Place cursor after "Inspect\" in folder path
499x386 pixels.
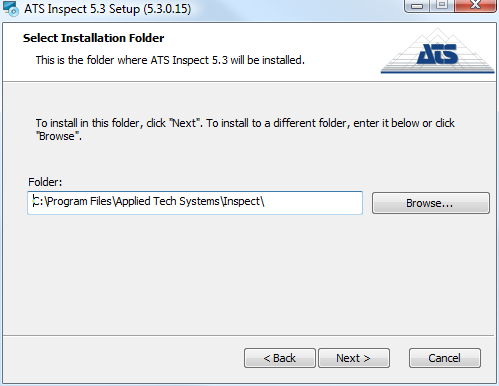coord(265,201)
